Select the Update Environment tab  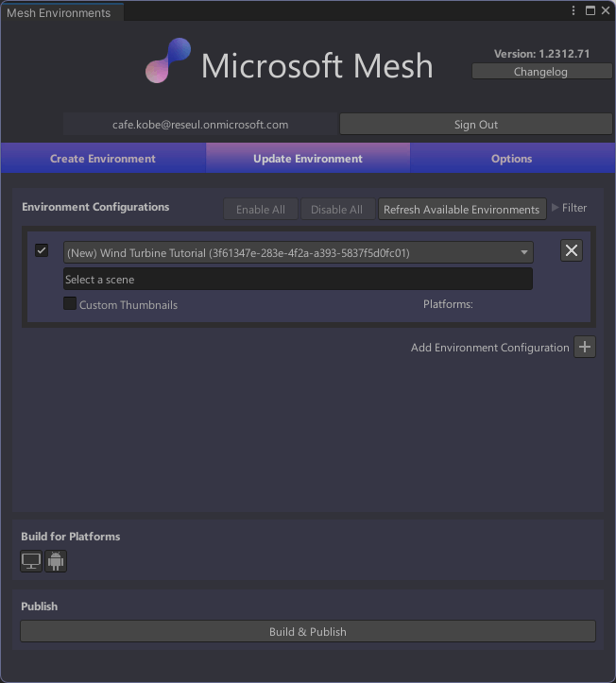click(308, 159)
